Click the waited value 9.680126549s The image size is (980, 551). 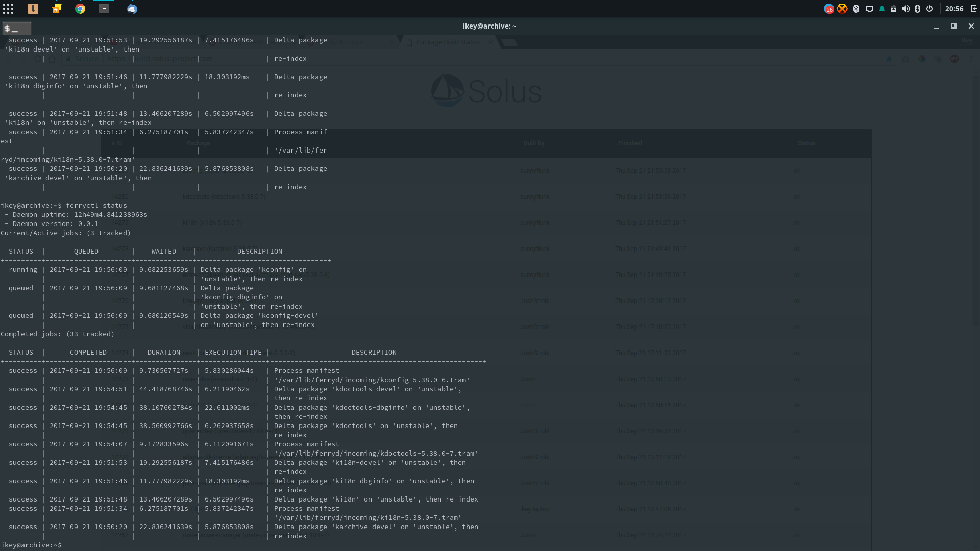coord(164,316)
